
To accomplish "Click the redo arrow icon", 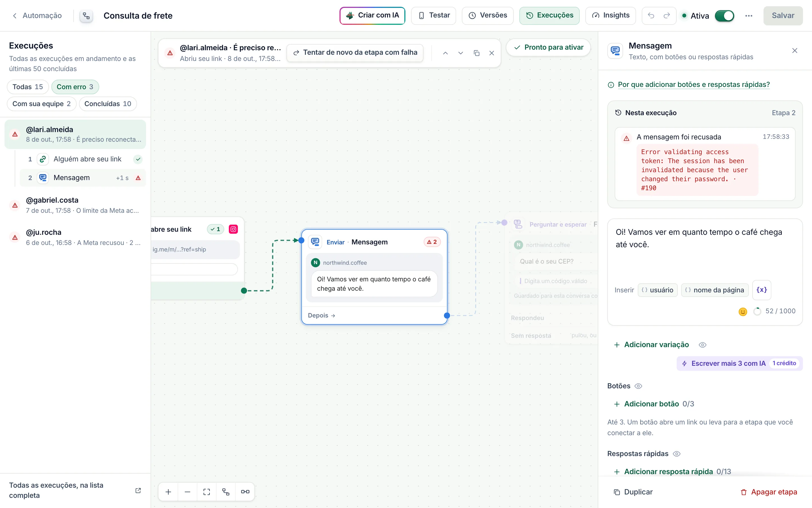I will tap(667, 16).
